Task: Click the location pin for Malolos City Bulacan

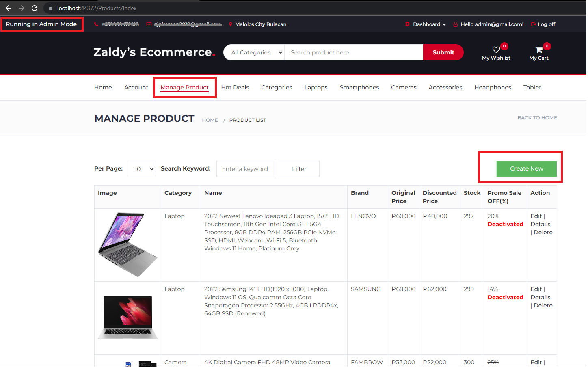Action: click(x=230, y=24)
